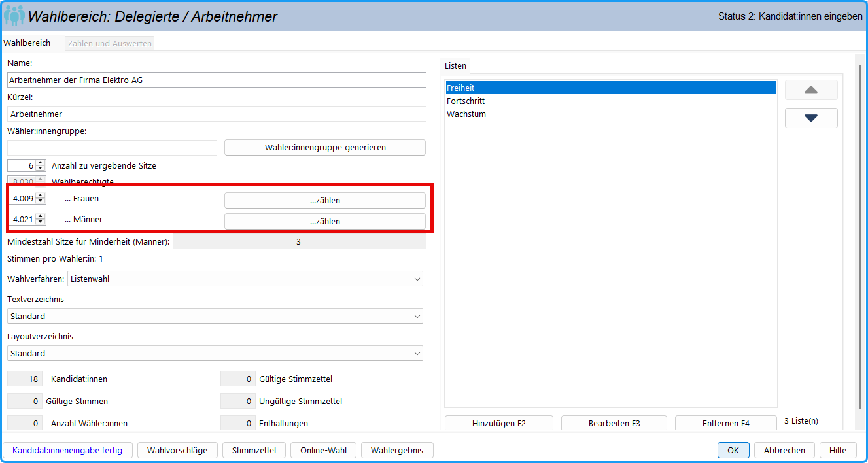Click the people icon in the title header
The width and height of the screenshot is (868, 463).
coord(14,16)
